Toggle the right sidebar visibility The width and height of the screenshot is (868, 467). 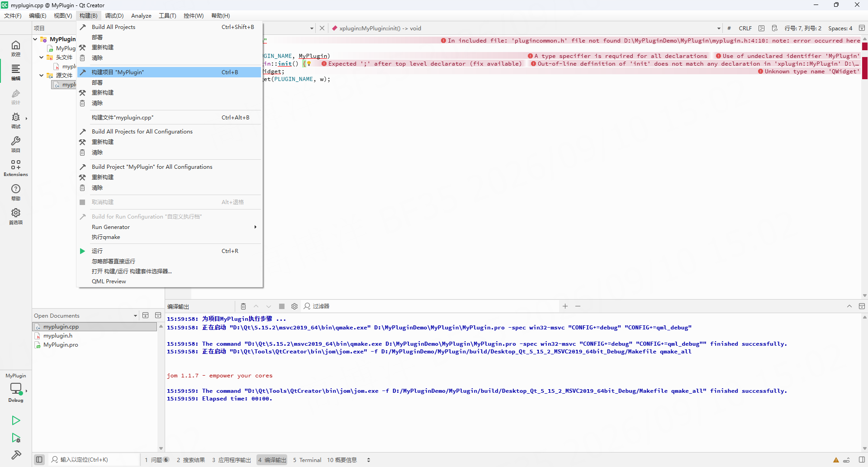[x=862, y=460]
